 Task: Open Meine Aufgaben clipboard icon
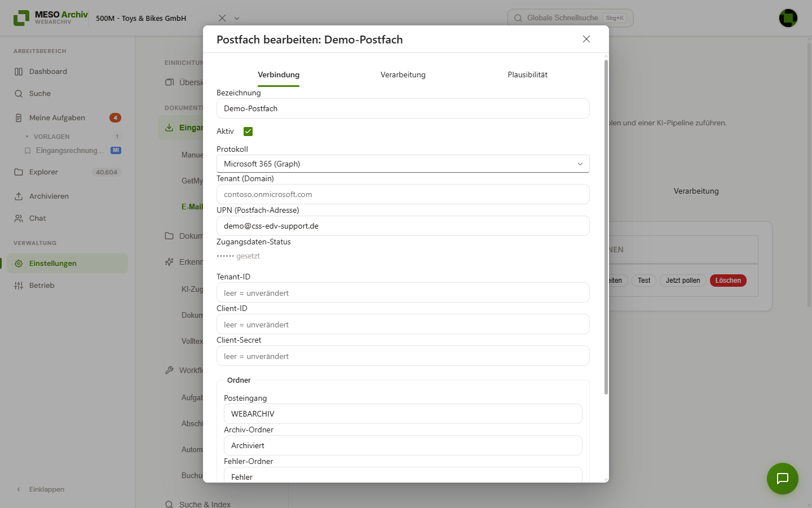pyautogui.click(x=19, y=118)
